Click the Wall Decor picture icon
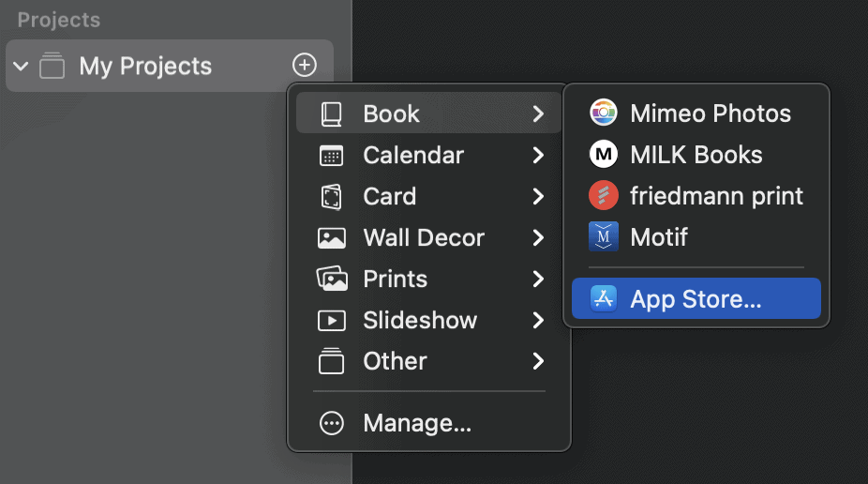This screenshot has width=868, height=484. 331,238
